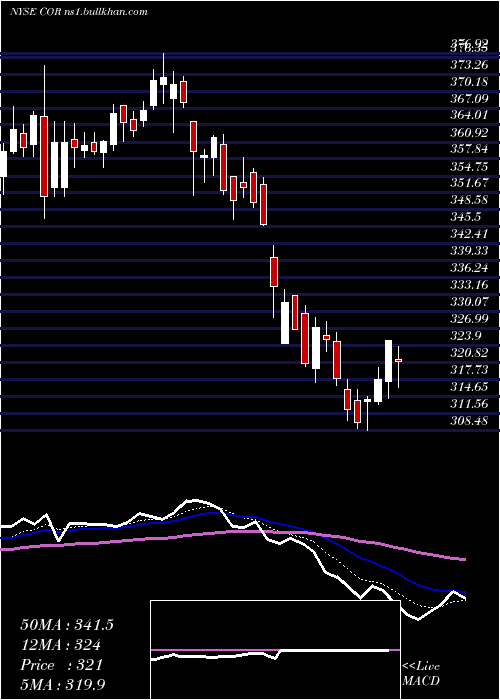The image size is (500, 700).
Task: Click the 373.26 price axis label
Action: click(469, 66)
